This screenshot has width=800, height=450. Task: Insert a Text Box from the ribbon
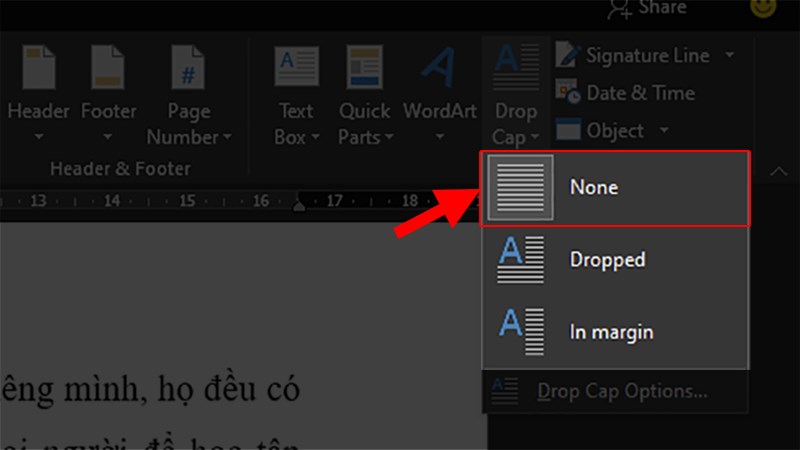296,68
